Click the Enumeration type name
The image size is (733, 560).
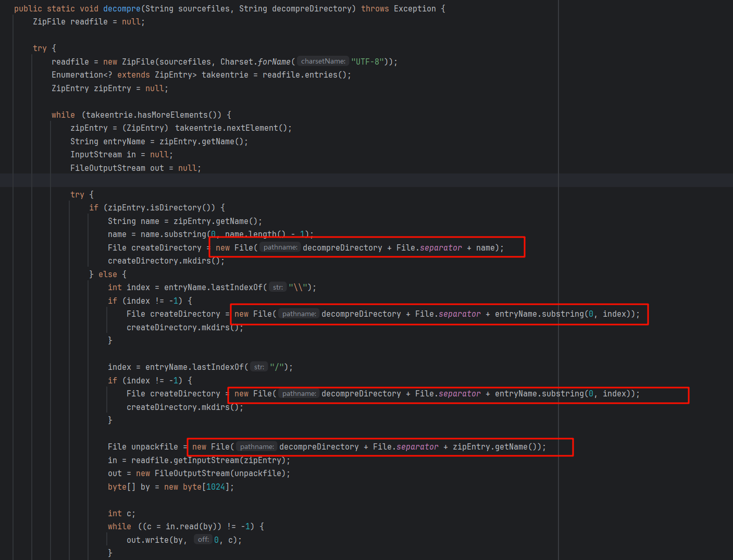pyautogui.click(x=77, y=75)
